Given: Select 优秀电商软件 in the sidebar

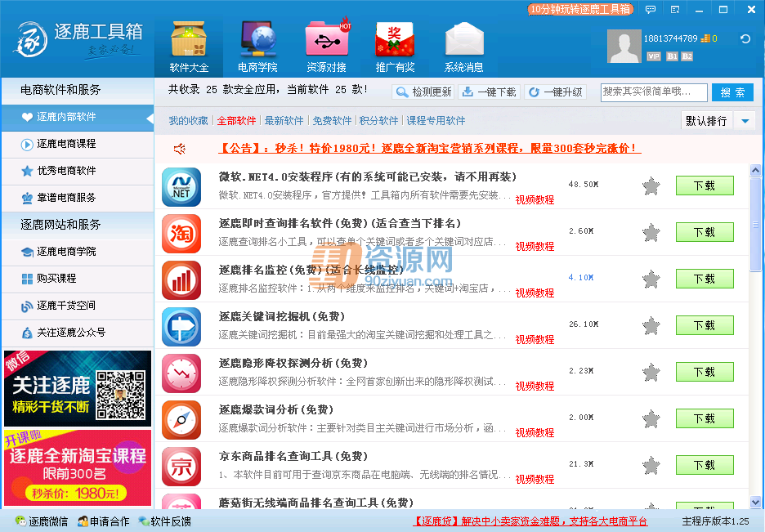Looking at the screenshot, I should tap(78, 171).
